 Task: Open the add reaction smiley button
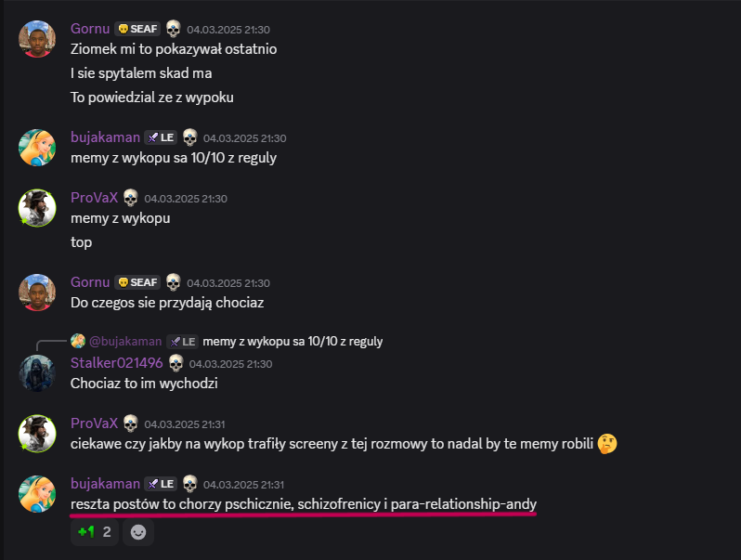point(138,532)
